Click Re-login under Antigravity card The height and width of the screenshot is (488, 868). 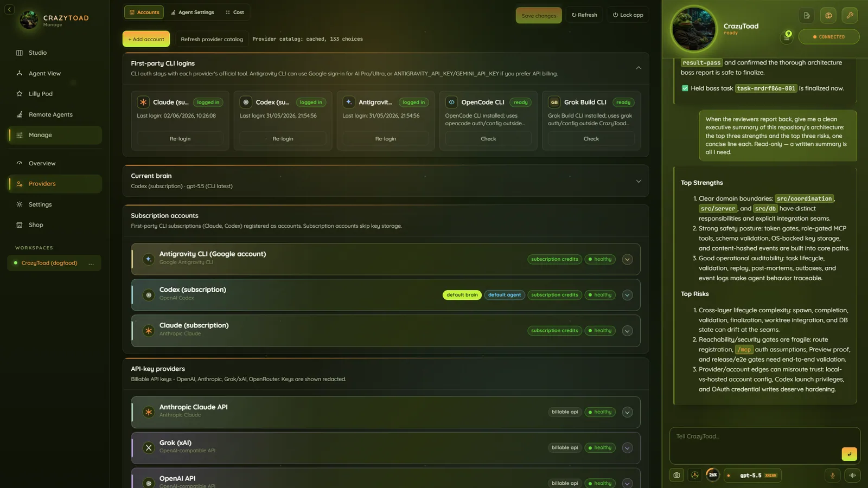(x=386, y=139)
